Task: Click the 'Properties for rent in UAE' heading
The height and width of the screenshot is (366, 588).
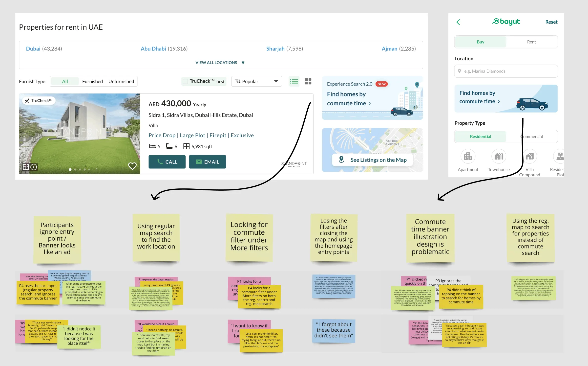Action: (61, 27)
